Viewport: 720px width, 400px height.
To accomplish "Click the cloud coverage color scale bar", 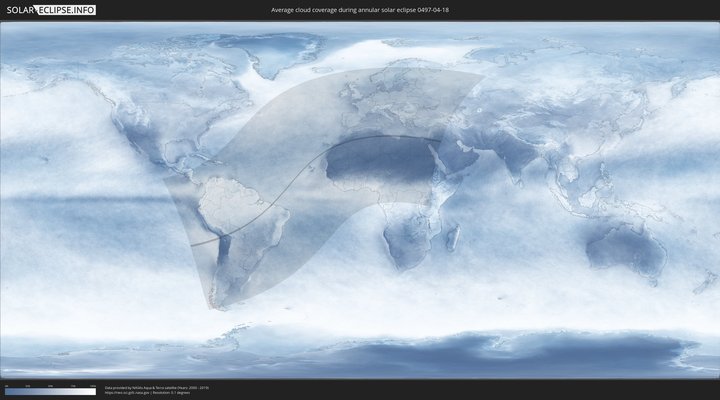I will pyautogui.click(x=51, y=391).
